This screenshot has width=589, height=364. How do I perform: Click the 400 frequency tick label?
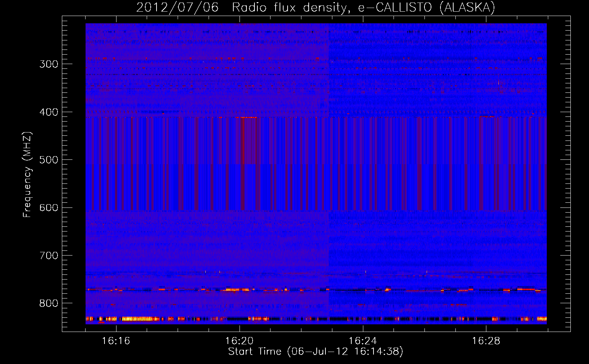pyautogui.click(x=49, y=112)
